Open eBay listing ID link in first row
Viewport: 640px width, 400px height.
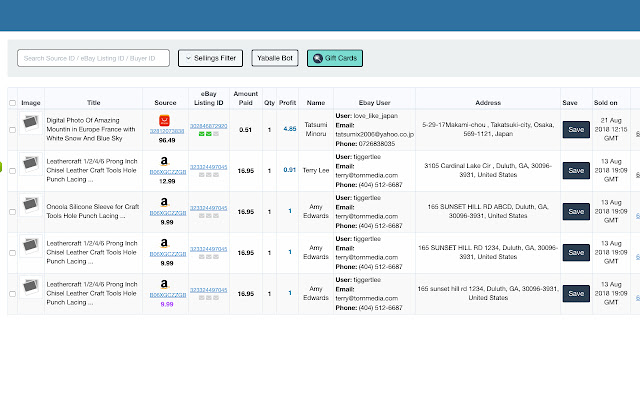209,125
